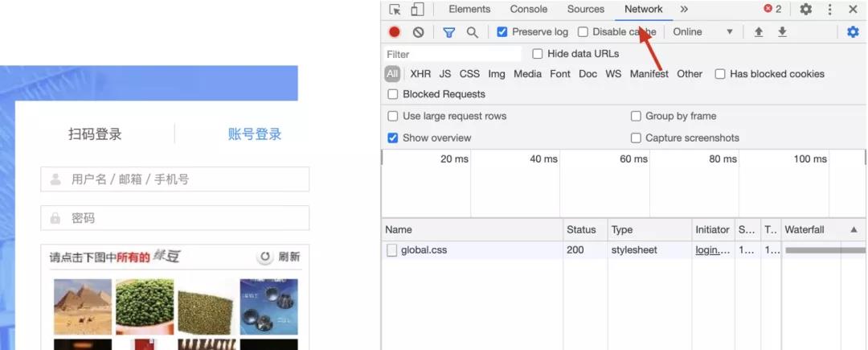Click the 刷新 captcha refresh button

(280, 257)
